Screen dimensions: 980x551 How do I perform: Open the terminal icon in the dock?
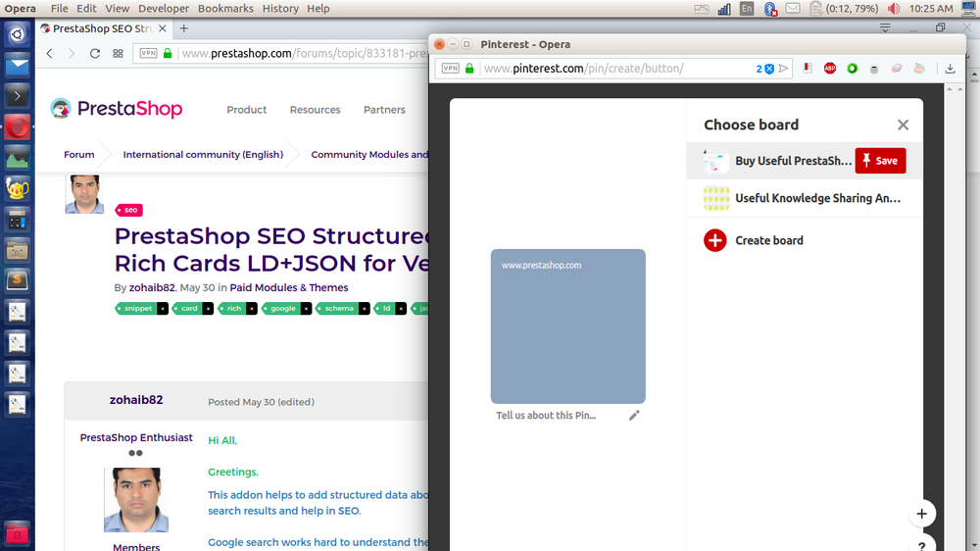point(17,96)
